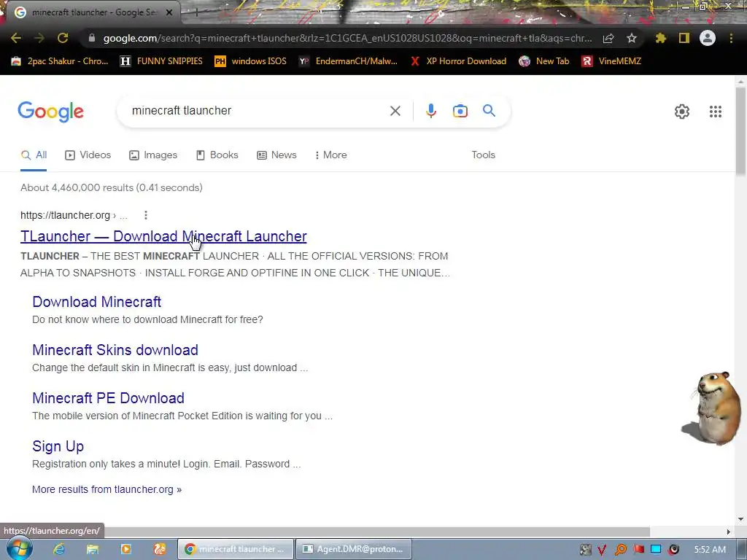The width and height of the screenshot is (747, 560).
Task: Open the Minecraft Skins download sitelink
Action: pyautogui.click(x=115, y=350)
